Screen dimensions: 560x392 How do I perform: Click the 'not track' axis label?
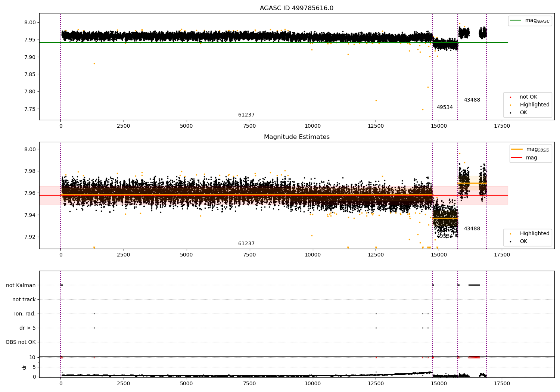coord(24,299)
